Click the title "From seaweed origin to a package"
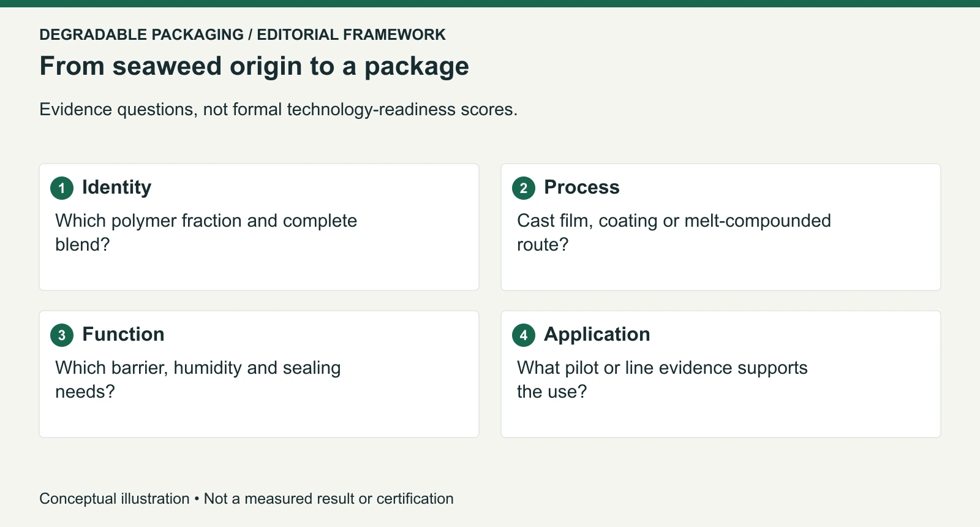 pos(254,66)
